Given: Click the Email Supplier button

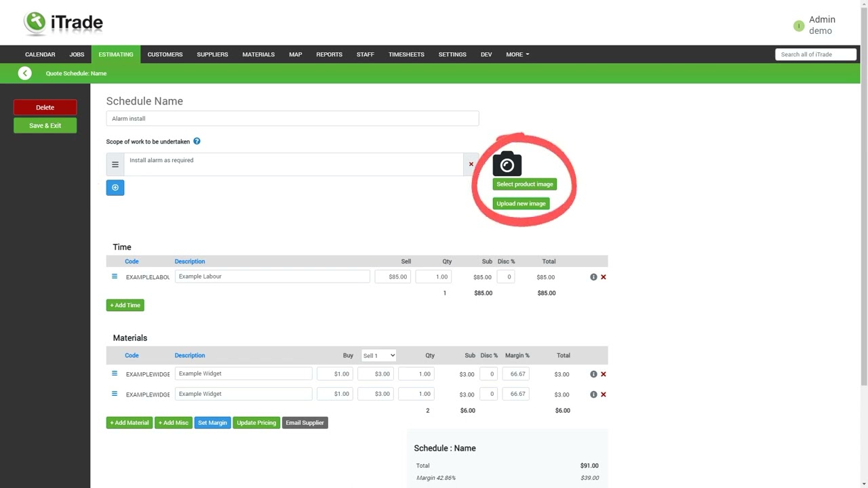Looking at the screenshot, I should pos(305,423).
